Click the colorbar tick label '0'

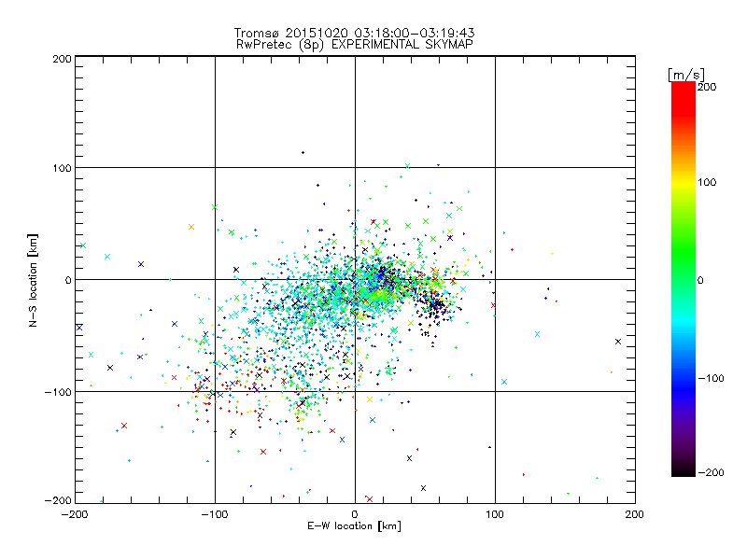(700, 281)
